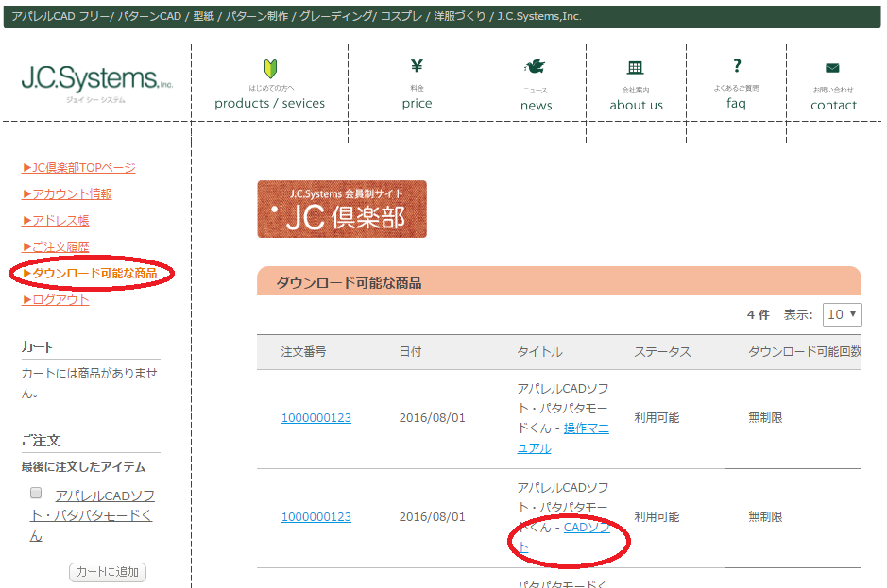
Task: Click the yen icon above price
Action: 417,66
